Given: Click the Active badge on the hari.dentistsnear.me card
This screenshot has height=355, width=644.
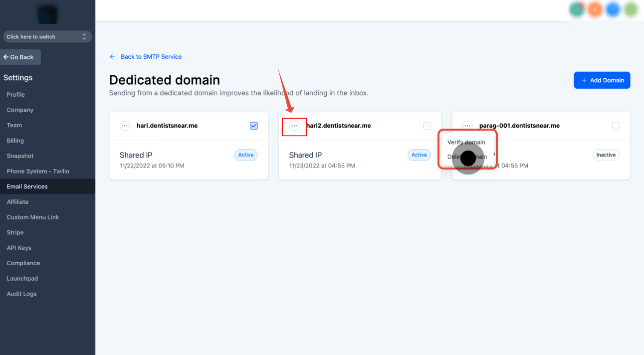Looking at the screenshot, I should click(246, 155).
